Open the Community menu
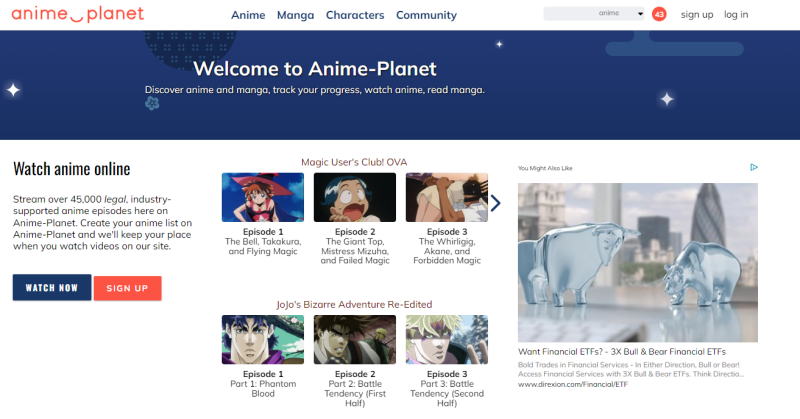 coord(427,15)
